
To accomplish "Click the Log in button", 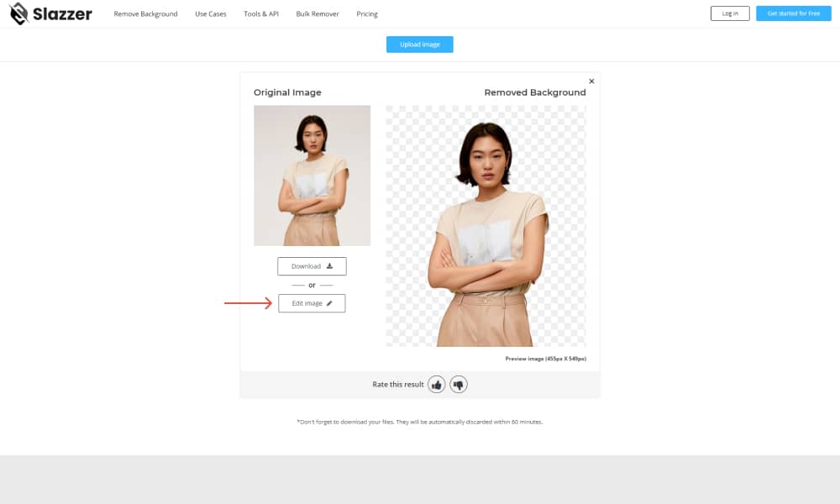I will pos(730,13).
